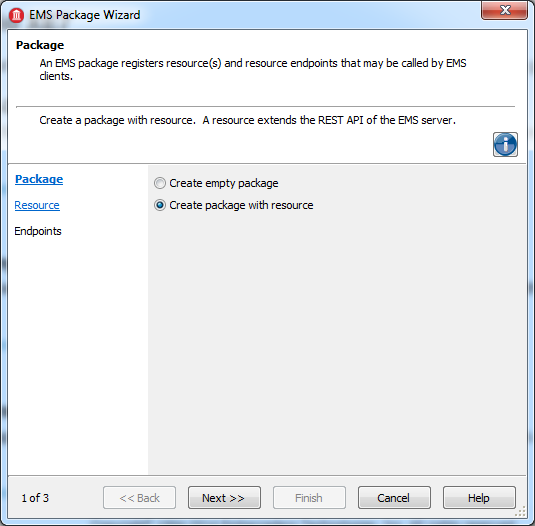Click the Finish button
Screen dimensions: 535x526
(x=309, y=498)
